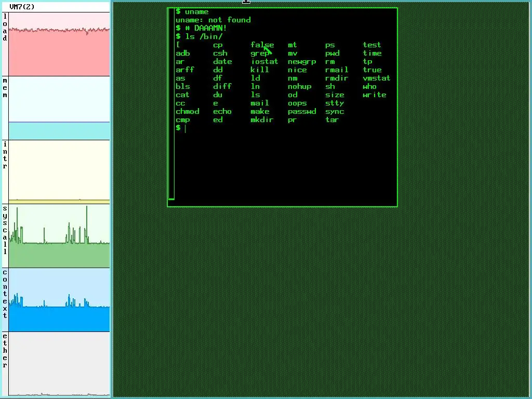Select the ether graph panel

point(59,364)
